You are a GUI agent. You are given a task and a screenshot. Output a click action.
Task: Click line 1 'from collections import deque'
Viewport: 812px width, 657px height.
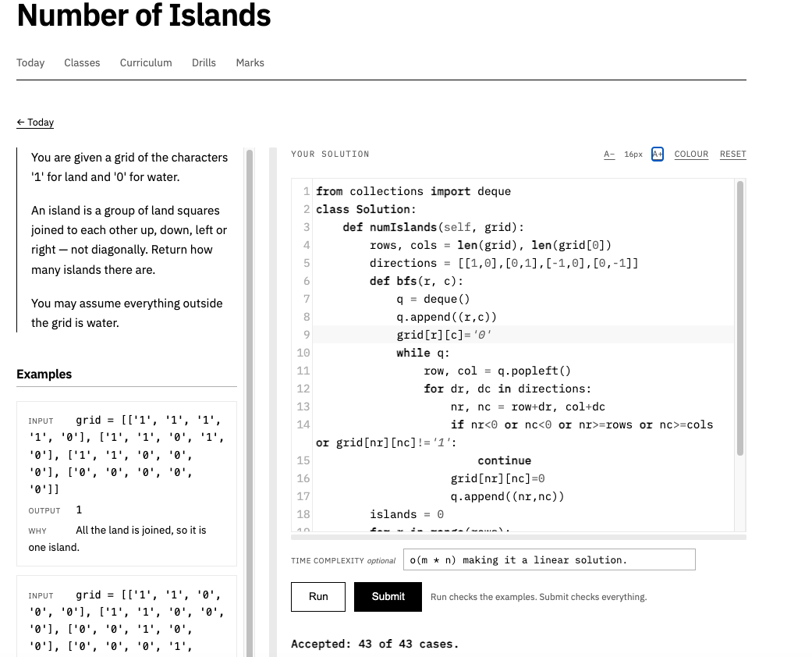[x=413, y=191]
